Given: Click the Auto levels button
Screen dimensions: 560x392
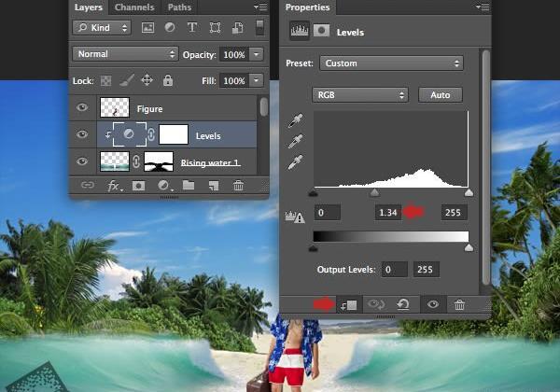Looking at the screenshot, I should (x=441, y=95).
